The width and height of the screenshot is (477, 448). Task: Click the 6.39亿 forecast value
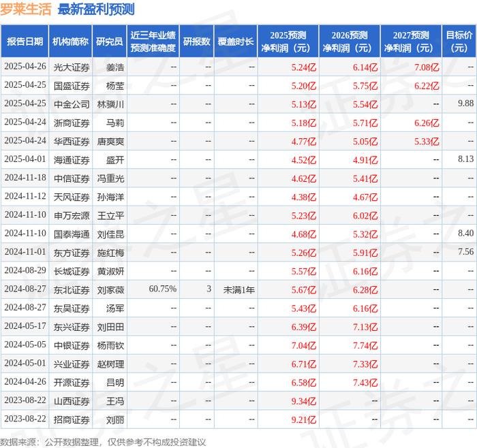coord(304,327)
